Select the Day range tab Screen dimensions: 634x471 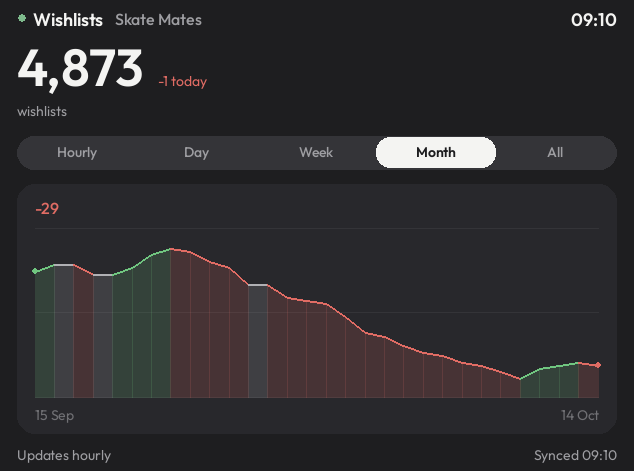tap(197, 152)
